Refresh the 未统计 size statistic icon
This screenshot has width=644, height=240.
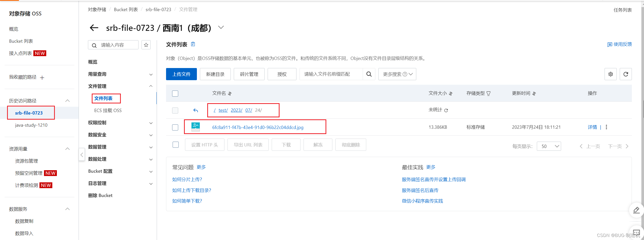(x=446, y=110)
